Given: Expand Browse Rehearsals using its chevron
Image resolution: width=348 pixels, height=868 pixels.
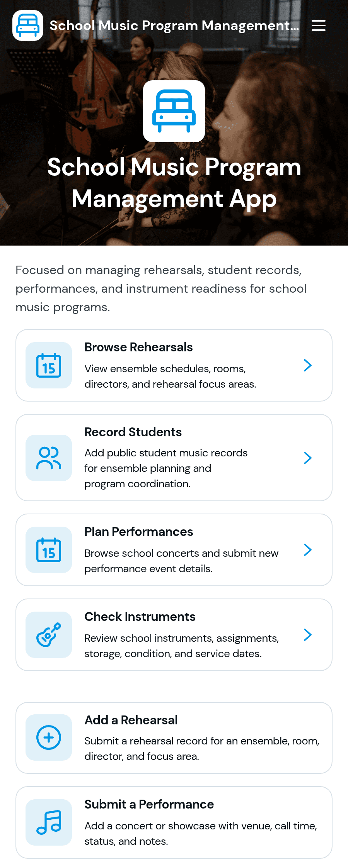Looking at the screenshot, I should (308, 365).
